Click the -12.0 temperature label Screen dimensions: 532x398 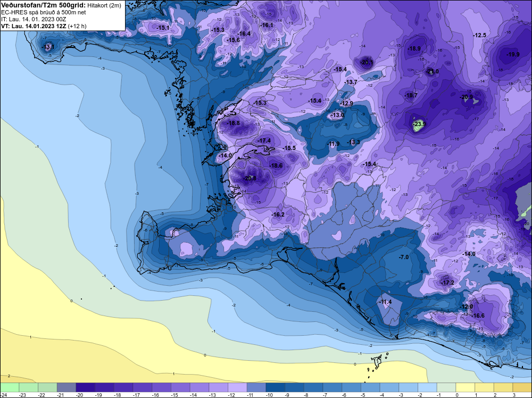click(x=466, y=306)
